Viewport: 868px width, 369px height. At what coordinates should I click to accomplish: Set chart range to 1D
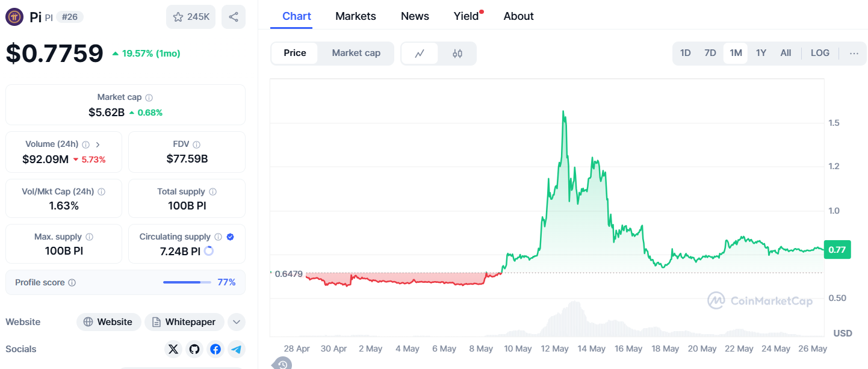(x=685, y=53)
